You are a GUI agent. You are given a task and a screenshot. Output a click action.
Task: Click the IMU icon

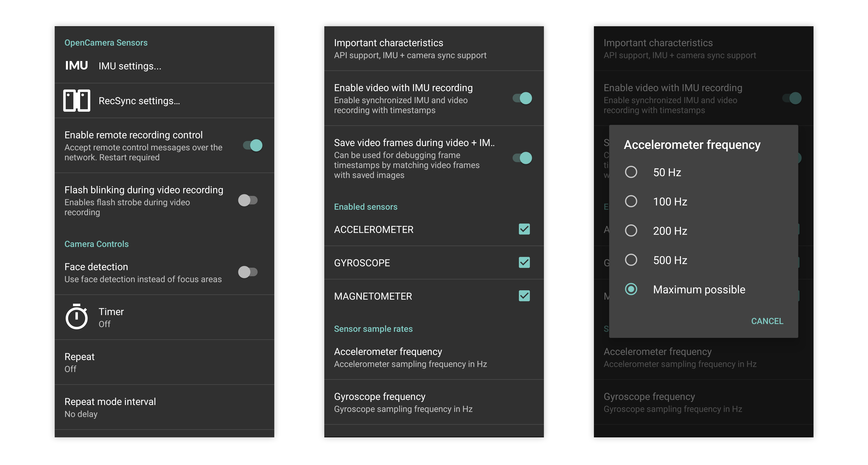(x=76, y=65)
